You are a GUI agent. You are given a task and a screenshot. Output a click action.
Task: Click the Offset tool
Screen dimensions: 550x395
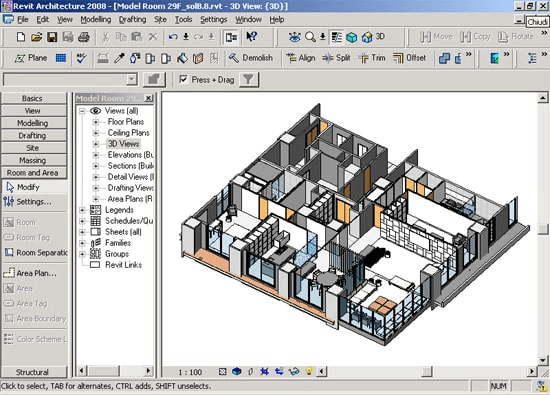[409, 58]
